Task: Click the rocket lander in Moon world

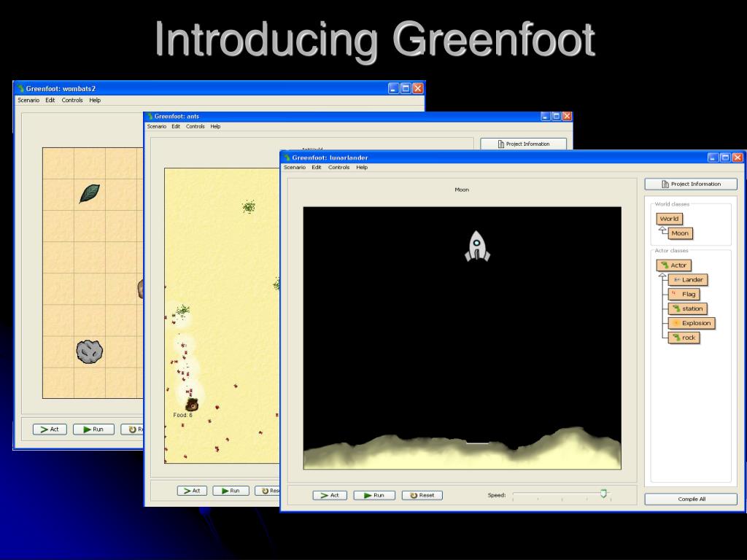Action: point(477,246)
